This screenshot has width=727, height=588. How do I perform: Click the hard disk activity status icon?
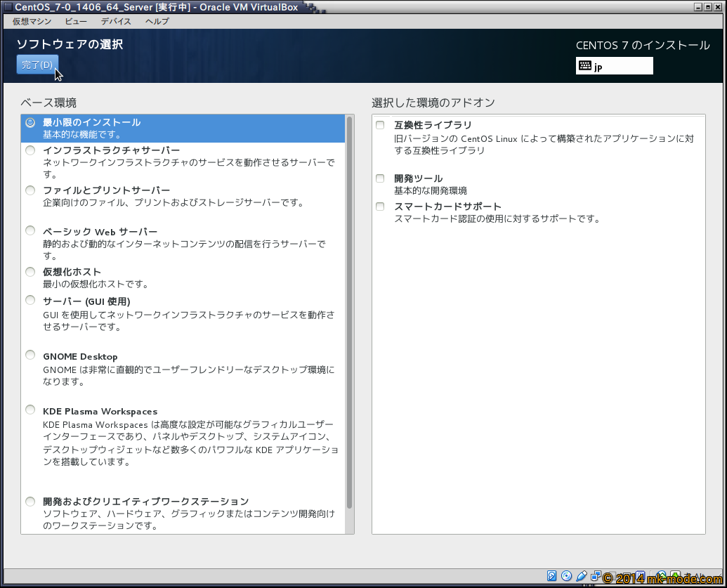552,576
